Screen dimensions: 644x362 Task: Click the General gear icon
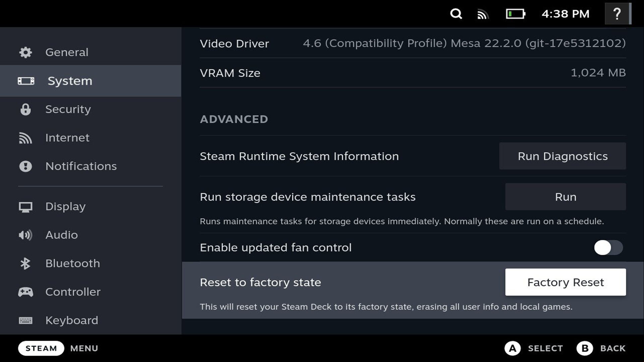point(25,52)
